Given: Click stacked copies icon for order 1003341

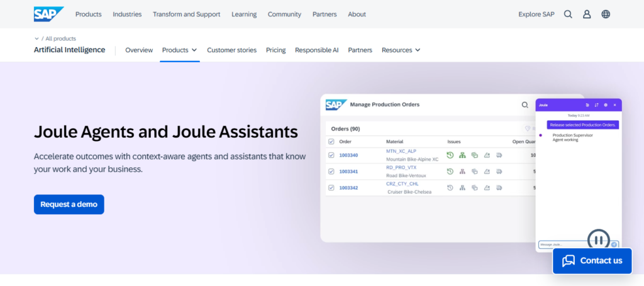Looking at the screenshot, I should pyautogui.click(x=475, y=172).
